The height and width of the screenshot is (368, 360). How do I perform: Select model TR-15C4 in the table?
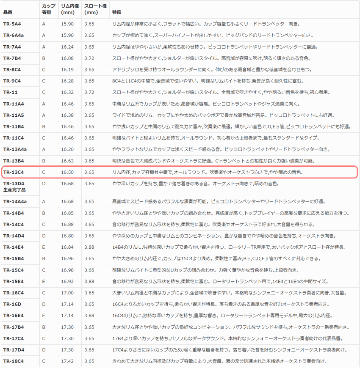coord(13,270)
